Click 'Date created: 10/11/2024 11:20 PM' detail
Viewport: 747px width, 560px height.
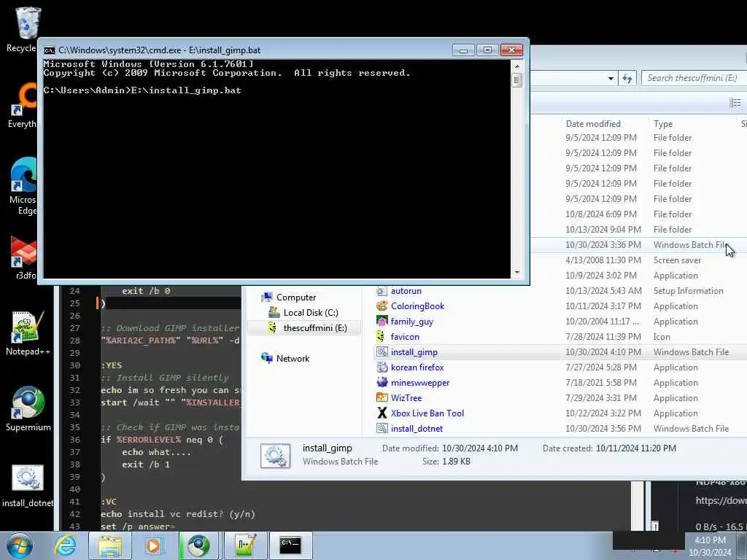tap(609, 448)
